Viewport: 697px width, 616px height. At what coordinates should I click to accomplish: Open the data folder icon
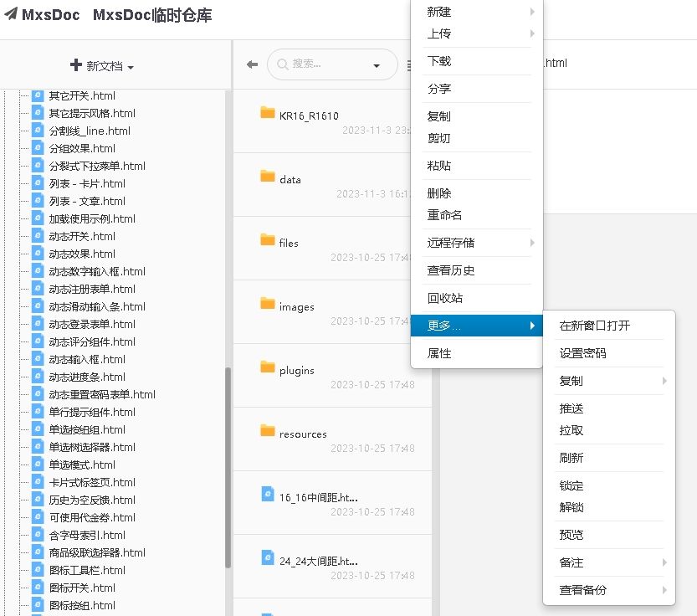point(269,175)
